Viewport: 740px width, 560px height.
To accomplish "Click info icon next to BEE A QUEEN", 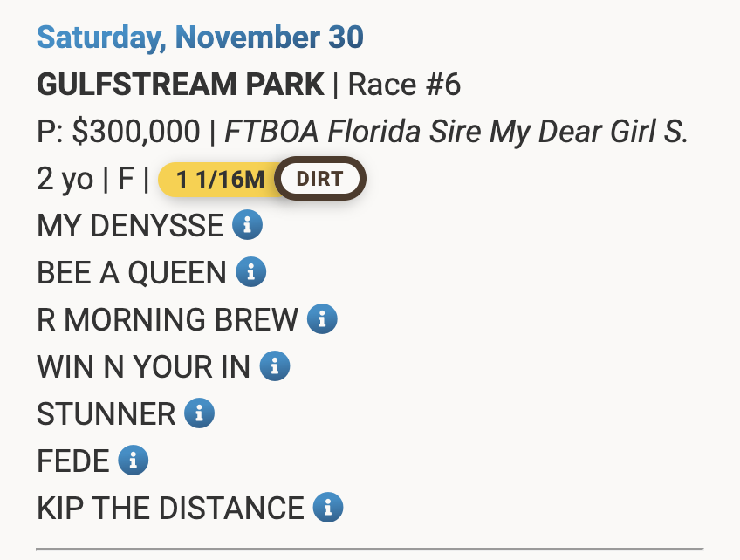I will tap(251, 272).
